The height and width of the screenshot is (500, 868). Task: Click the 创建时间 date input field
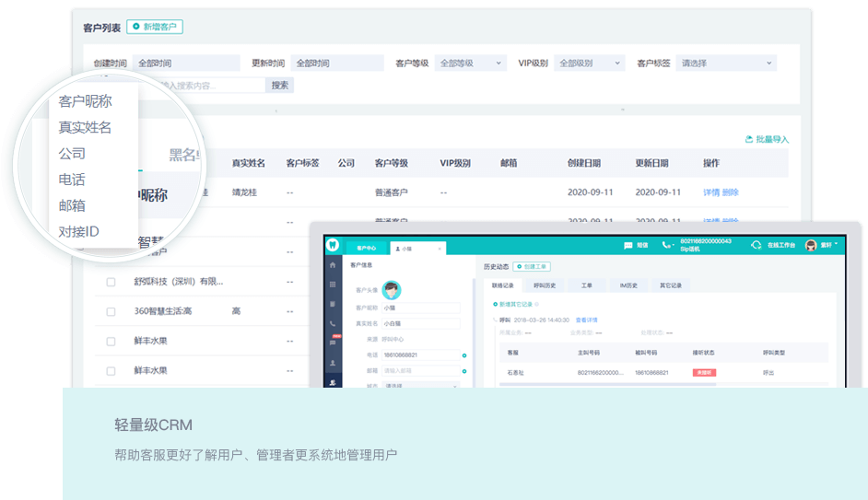pyautogui.click(x=187, y=64)
